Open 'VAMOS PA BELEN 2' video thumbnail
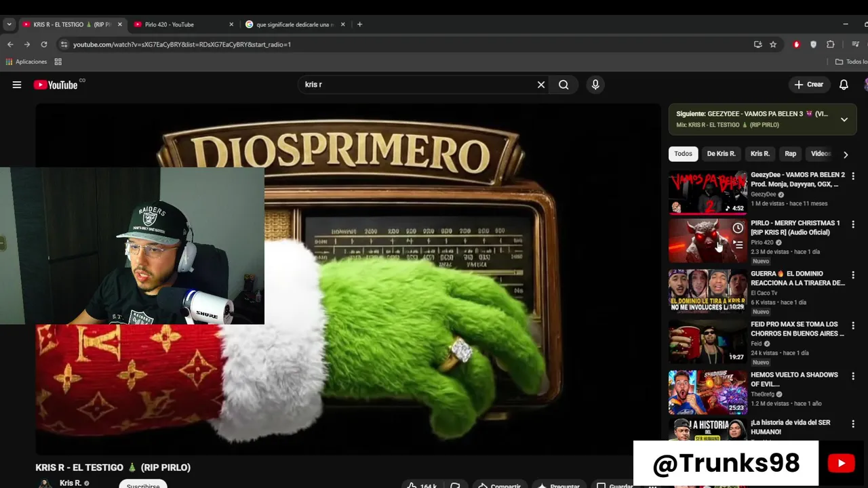Viewport: 868px width, 488px height. pos(708,192)
